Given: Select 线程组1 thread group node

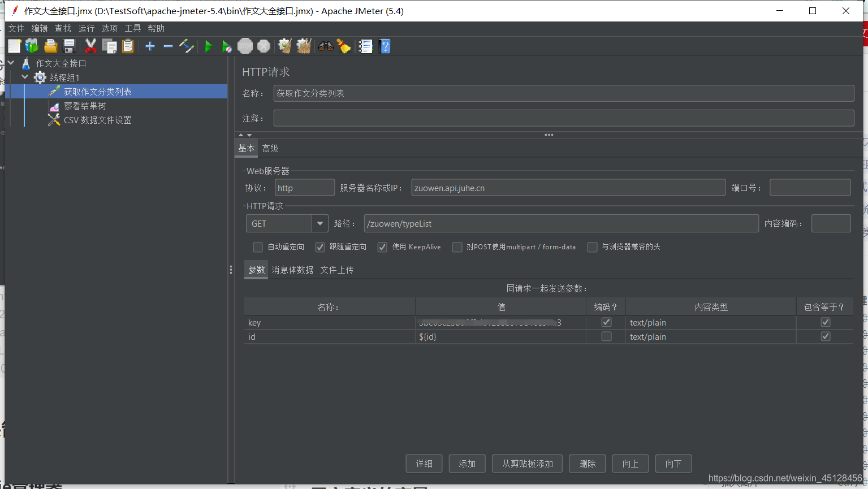Looking at the screenshot, I should pyautogui.click(x=64, y=77).
